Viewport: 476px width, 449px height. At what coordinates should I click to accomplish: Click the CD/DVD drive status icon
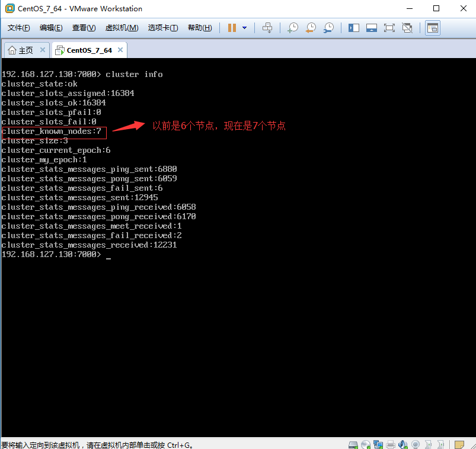(366, 445)
